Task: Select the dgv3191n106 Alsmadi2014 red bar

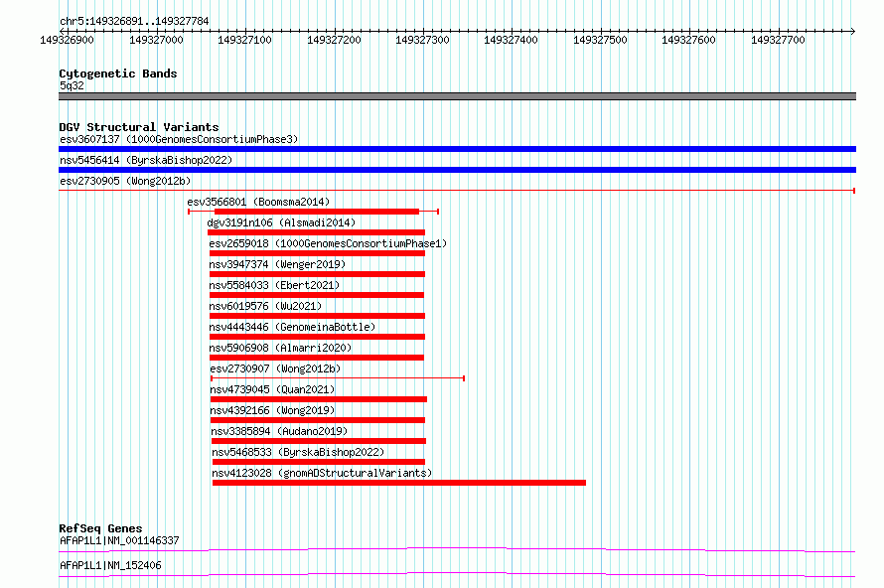Action: [x=316, y=232]
